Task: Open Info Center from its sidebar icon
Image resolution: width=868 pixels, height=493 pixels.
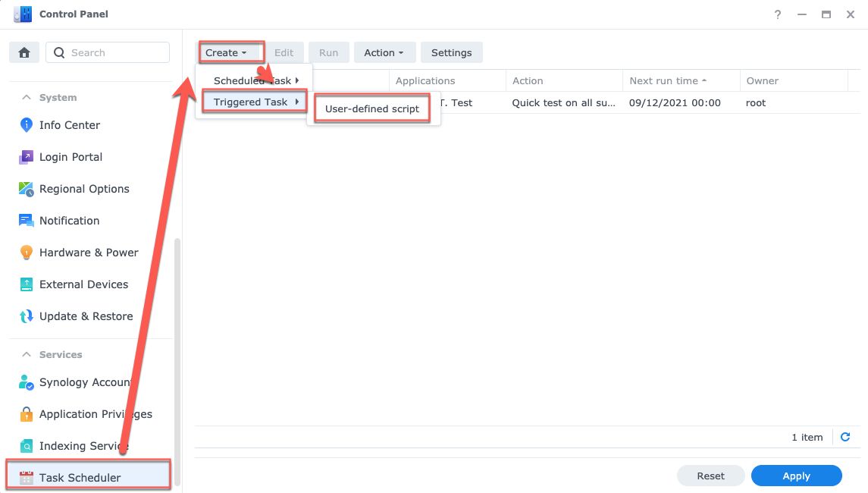Action: tap(27, 125)
